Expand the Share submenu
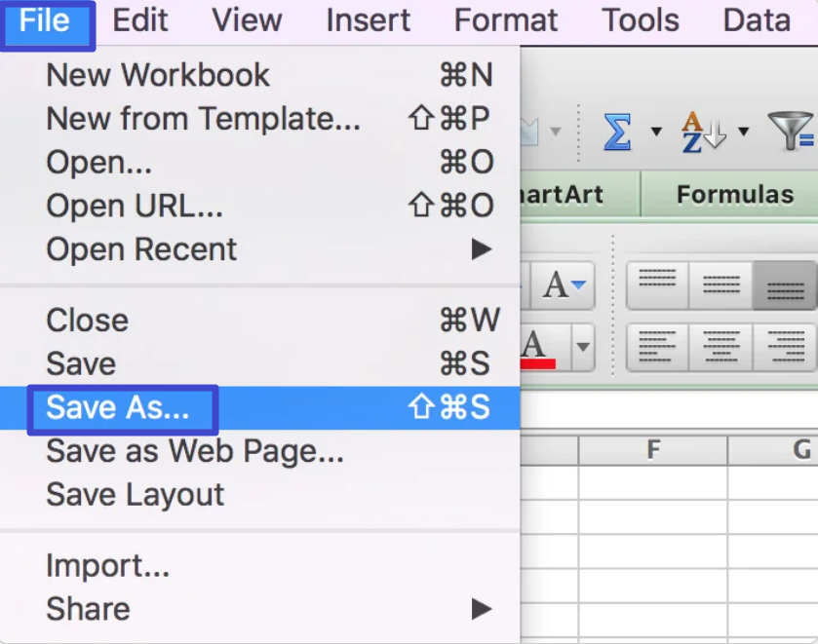 pos(259,609)
